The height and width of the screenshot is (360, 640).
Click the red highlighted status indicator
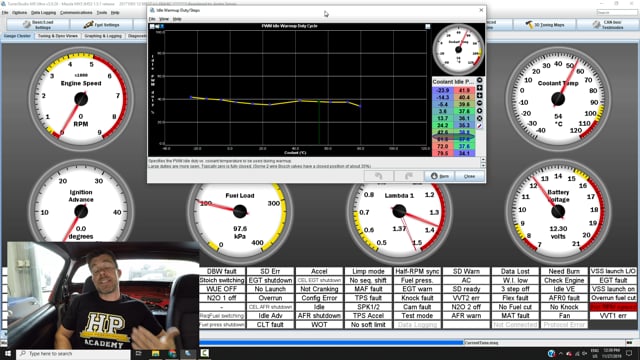point(613,307)
